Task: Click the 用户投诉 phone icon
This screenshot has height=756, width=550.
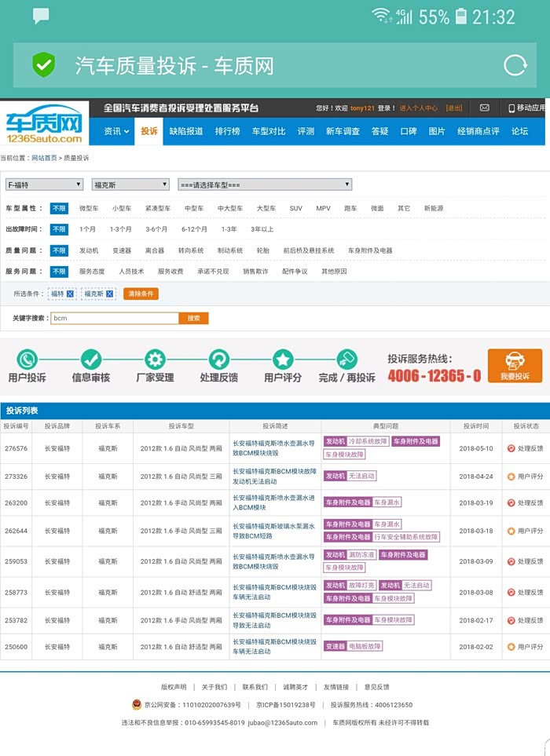Action: (x=27, y=360)
